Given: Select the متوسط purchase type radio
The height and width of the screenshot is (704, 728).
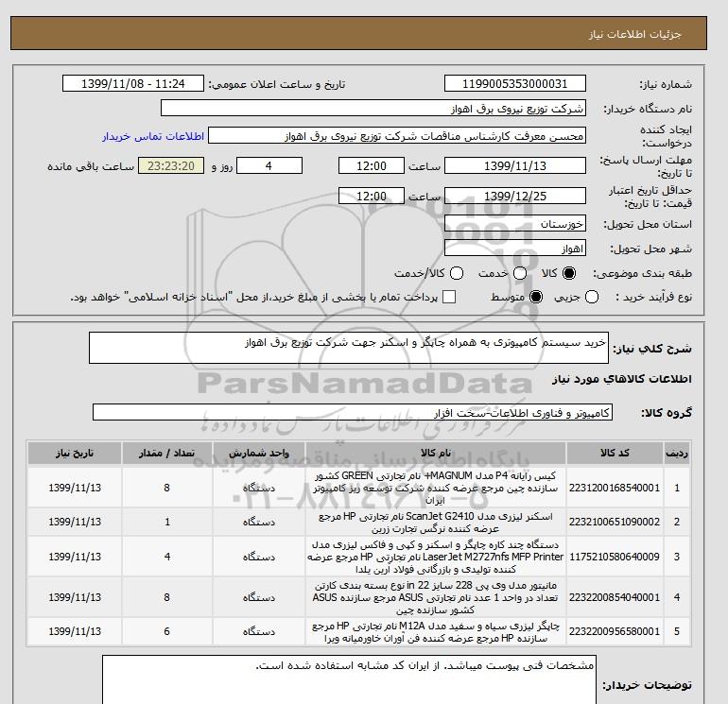Looking at the screenshot, I should [x=536, y=297].
